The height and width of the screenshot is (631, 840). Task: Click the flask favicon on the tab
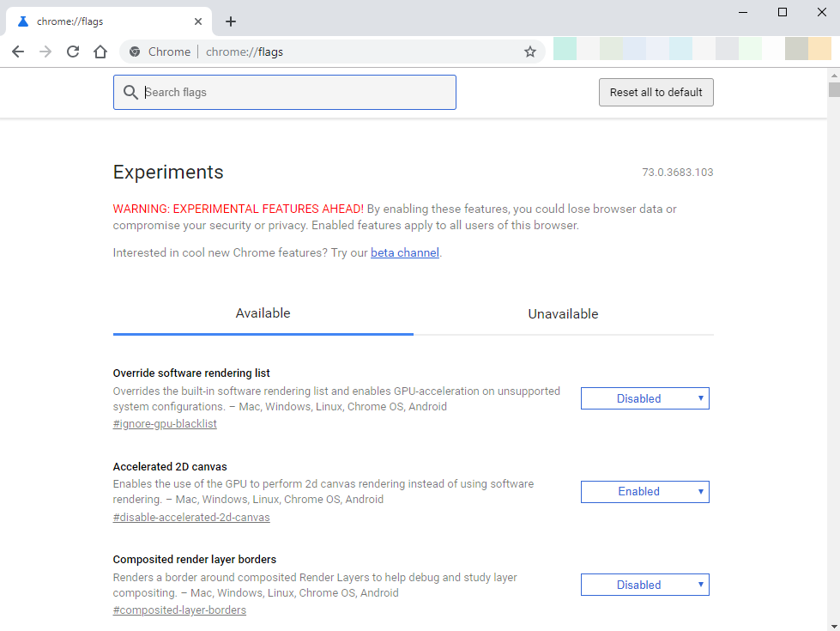22,21
